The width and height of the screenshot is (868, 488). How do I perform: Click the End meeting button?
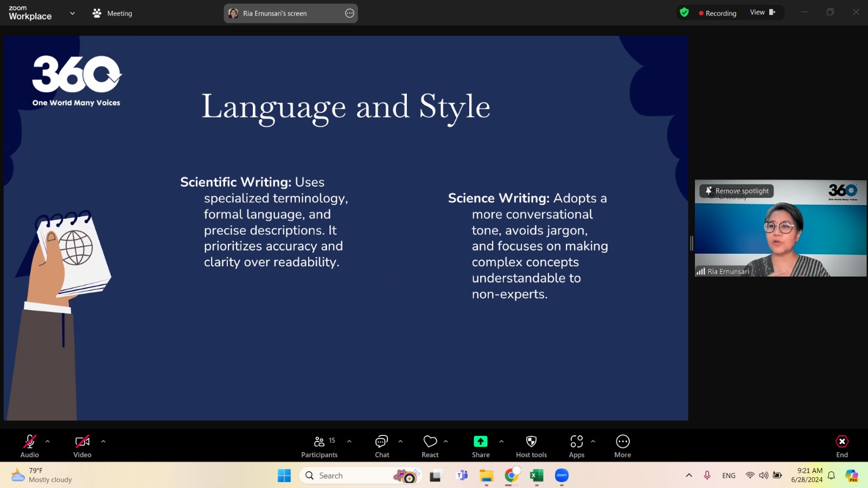pos(842,446)
